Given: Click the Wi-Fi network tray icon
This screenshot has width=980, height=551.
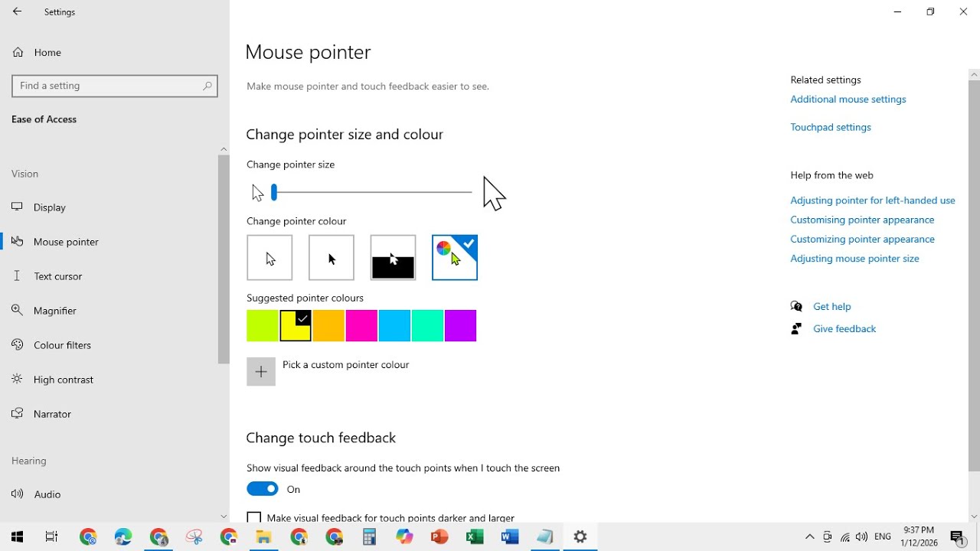Looking at the screenshot, I should click(x=844, y=537).
